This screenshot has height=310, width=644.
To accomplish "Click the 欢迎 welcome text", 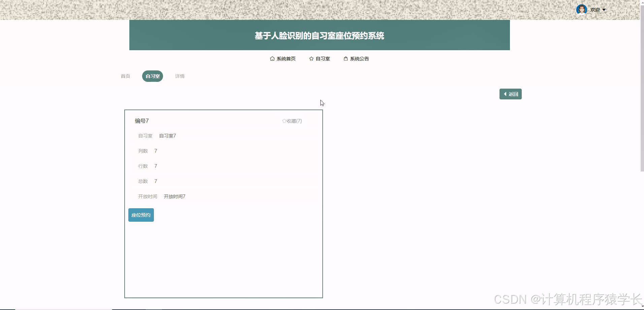I will click(x=595, y=10).
